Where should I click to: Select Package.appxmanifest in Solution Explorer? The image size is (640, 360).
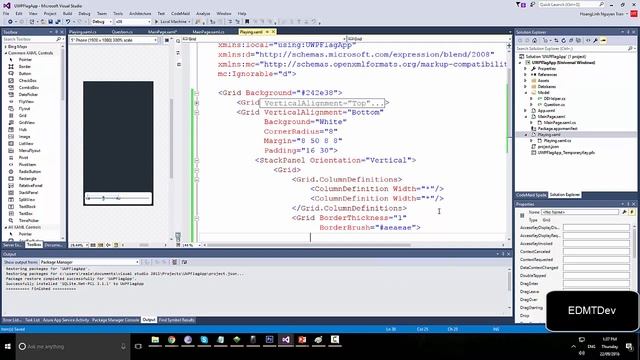pos(558,129)
